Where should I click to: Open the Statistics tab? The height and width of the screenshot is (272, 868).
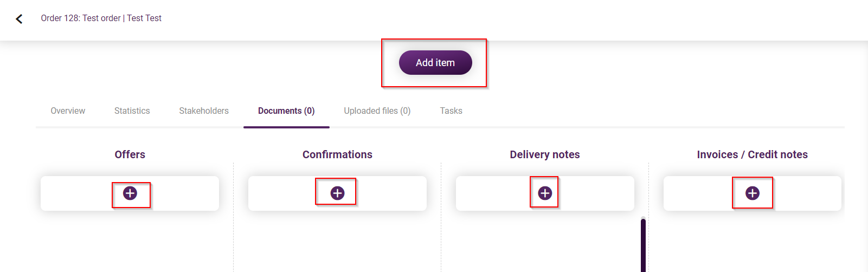(x=132, y=111)
